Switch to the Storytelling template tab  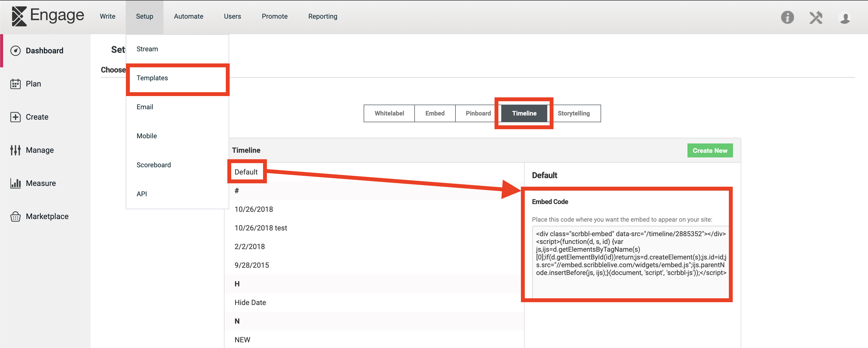[573, 113]
